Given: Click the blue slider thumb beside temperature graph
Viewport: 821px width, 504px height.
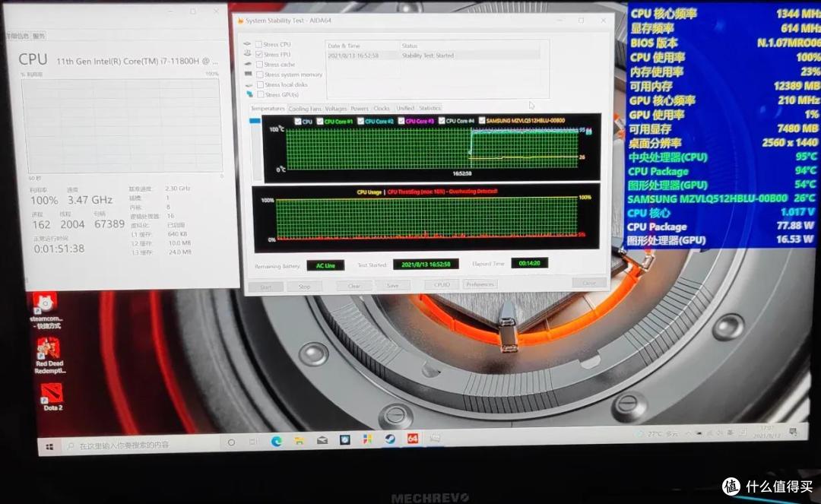Looking at the screenshot, I should click(x=255, y=121).
